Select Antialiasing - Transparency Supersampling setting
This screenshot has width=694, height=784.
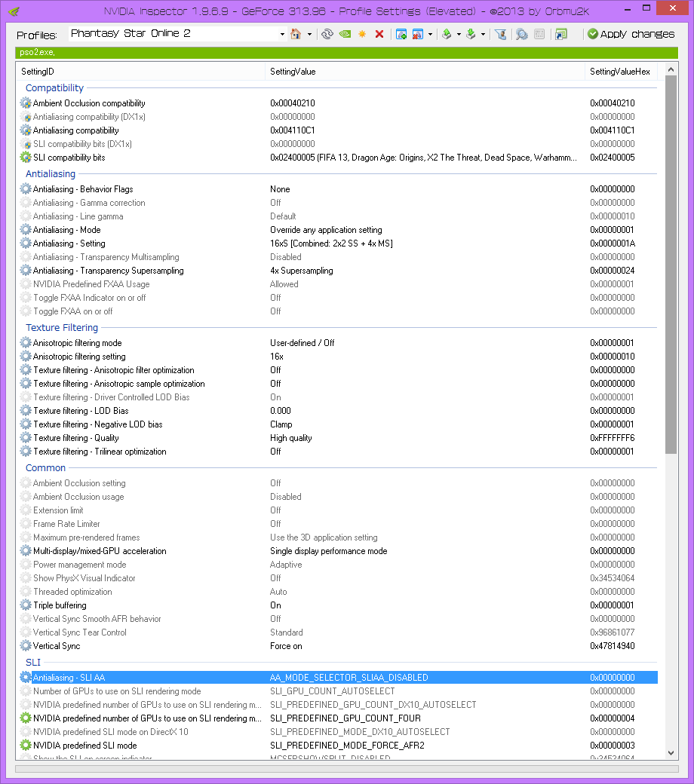pyautogui.click(x=338, y=271)
